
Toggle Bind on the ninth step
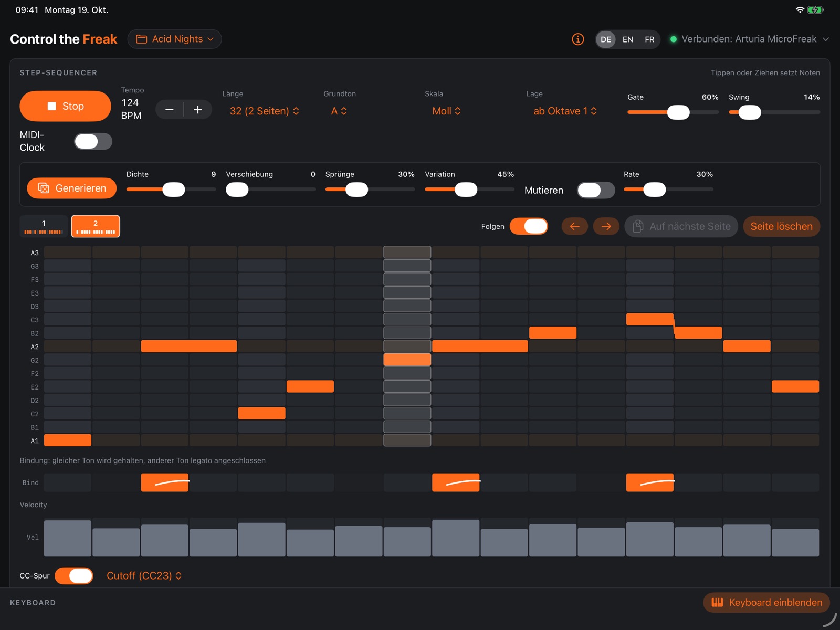pyautogui.click(x=456, y=482)
